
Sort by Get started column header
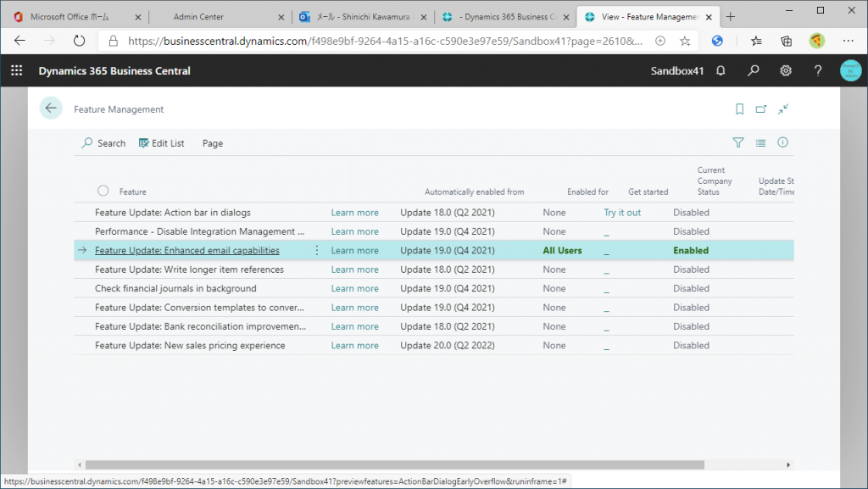648,192
